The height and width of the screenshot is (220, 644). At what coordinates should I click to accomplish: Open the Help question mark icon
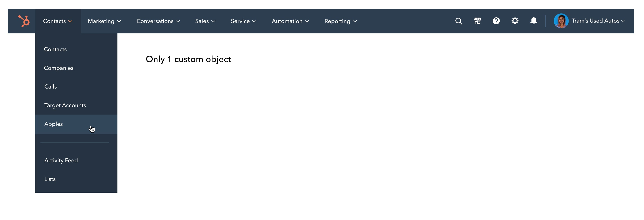tap(497, 21)
